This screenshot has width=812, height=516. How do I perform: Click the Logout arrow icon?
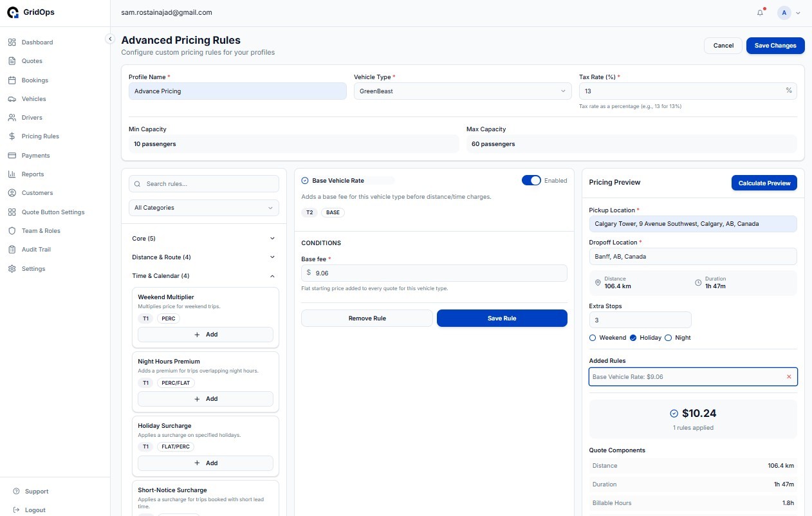click(x=16, y=510)
